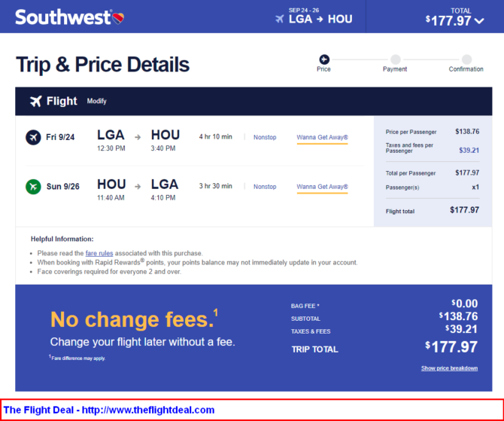The height and width of the screenshot is (421, 504).
Task: Expand Show price breakdown
Action: (449, 368)
